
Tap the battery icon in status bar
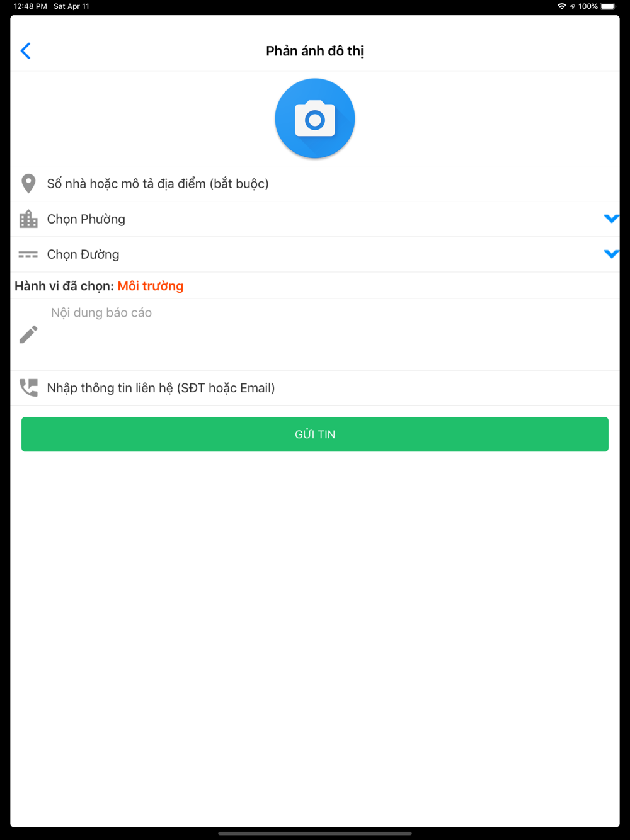609,6
